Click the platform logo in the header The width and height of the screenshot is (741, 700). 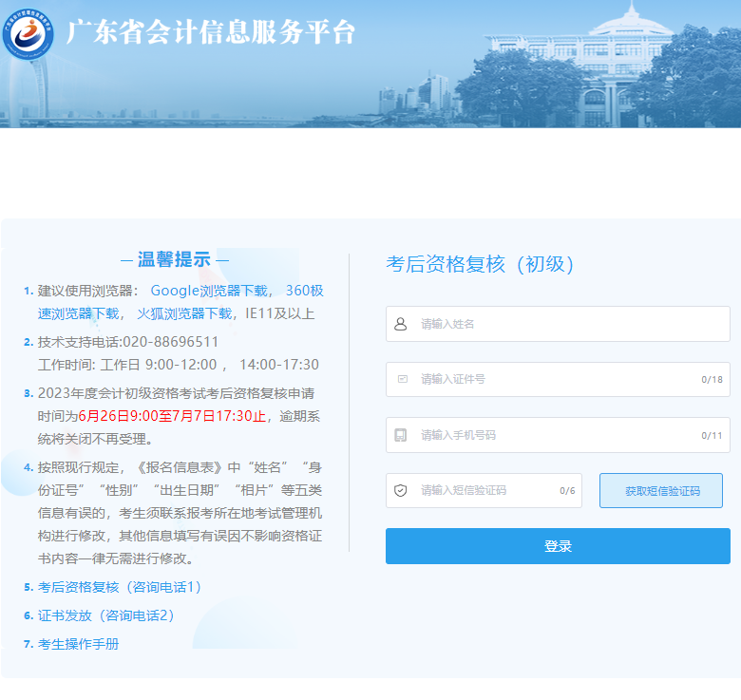point(28,34)
